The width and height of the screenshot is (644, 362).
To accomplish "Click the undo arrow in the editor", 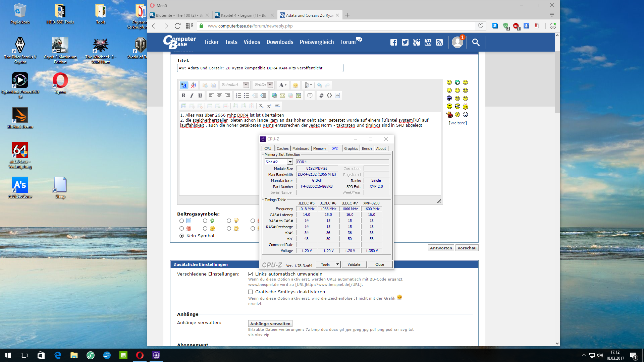I will coord(319,85).
